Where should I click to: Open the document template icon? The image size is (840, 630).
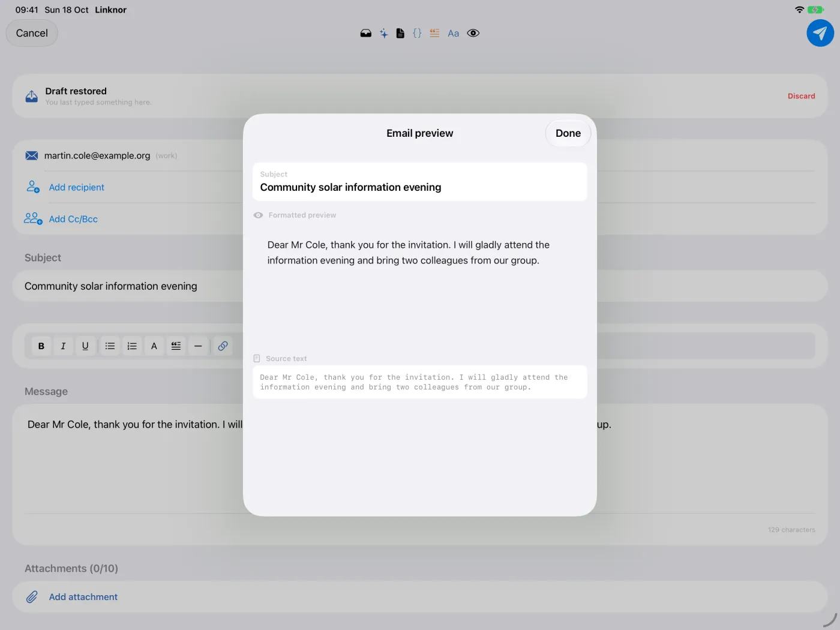pos(400,33)
